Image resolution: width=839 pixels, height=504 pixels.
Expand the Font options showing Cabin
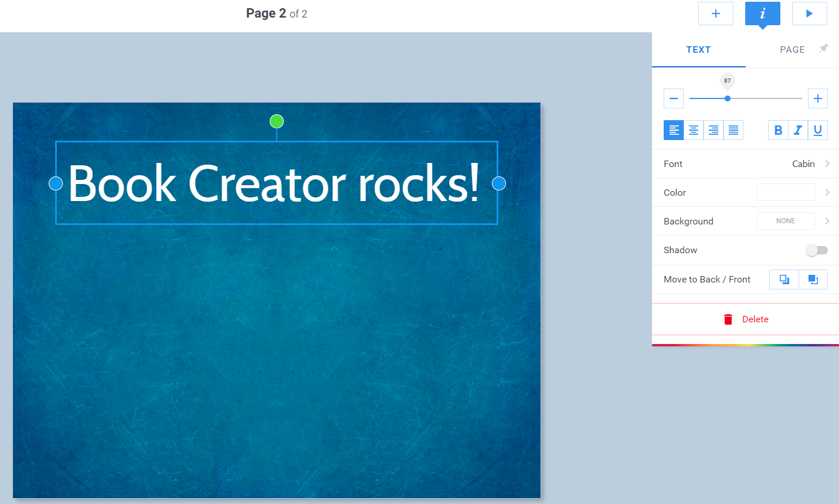tap(745, 164)
